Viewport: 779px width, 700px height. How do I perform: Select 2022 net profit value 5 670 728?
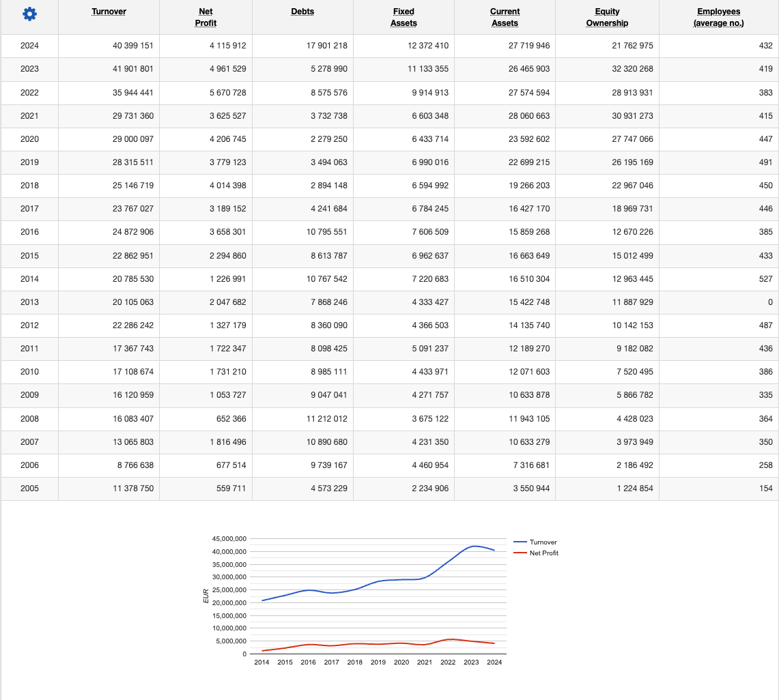(227, 92)
